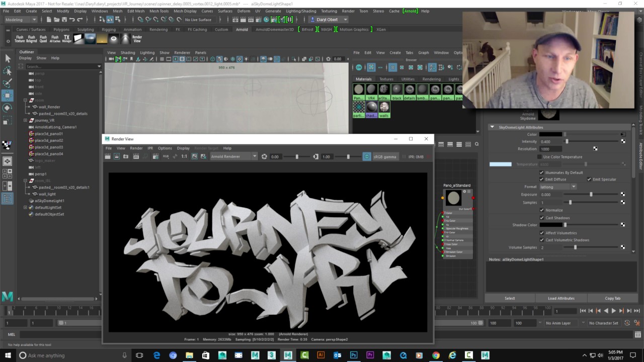
Task: Select the arrow Select tool in toolbox
Action: (8, 59)
